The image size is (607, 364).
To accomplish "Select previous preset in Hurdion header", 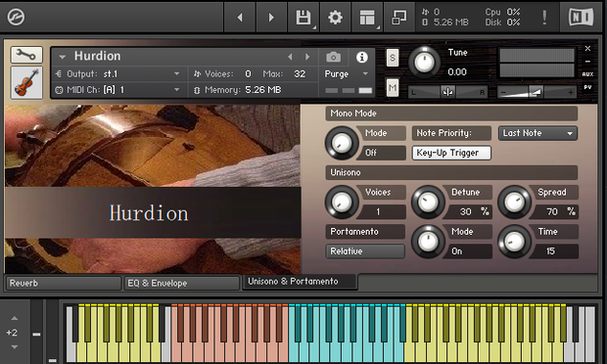I will coord(291,57).
